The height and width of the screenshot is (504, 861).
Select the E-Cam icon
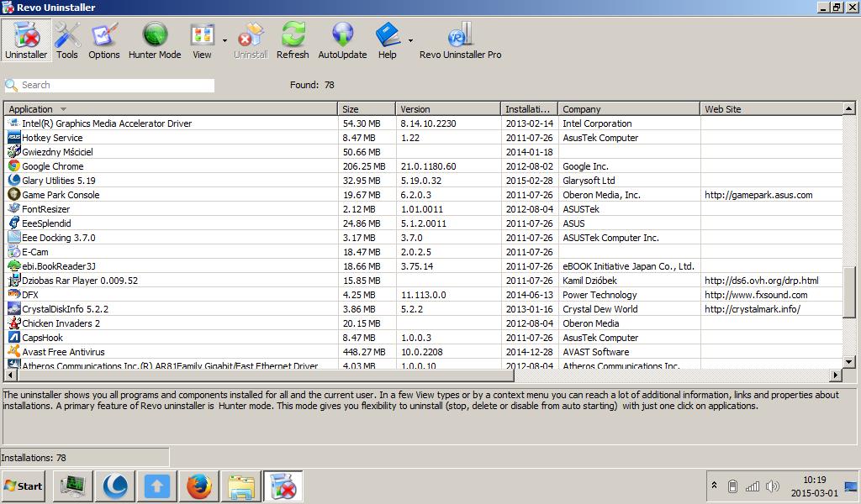point(14,252)
